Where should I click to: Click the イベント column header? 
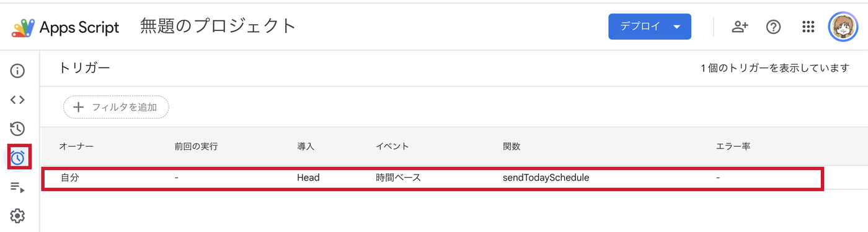click(x=392, y=147)
